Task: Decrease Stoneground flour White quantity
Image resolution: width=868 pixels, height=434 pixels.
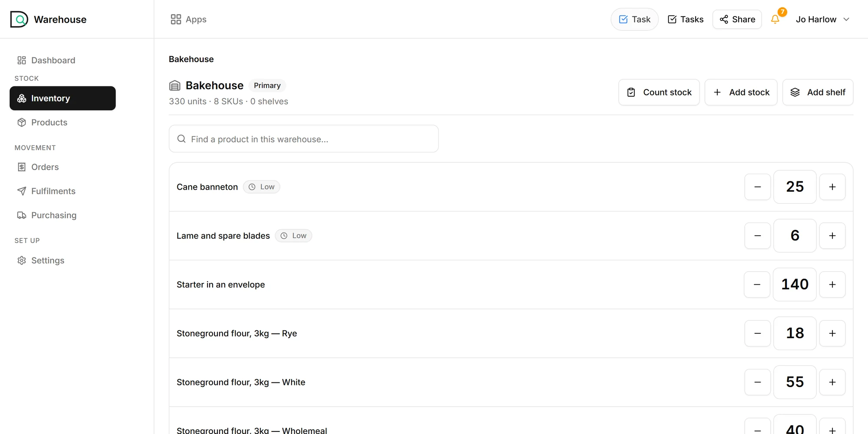Action: pos(757,382)
